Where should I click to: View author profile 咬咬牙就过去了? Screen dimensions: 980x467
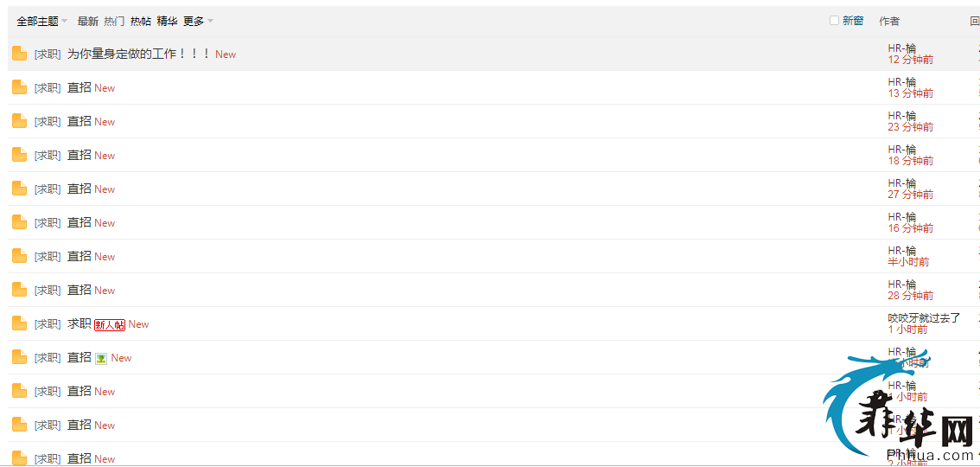tap(924, 318)
